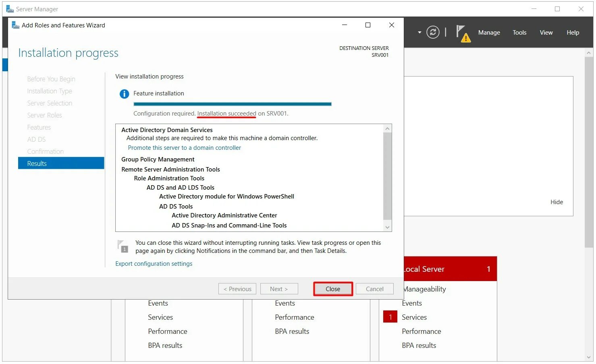Select the Confirmation step in wizard sidebar
Viewport: 596px width, 364px height.
45,151
